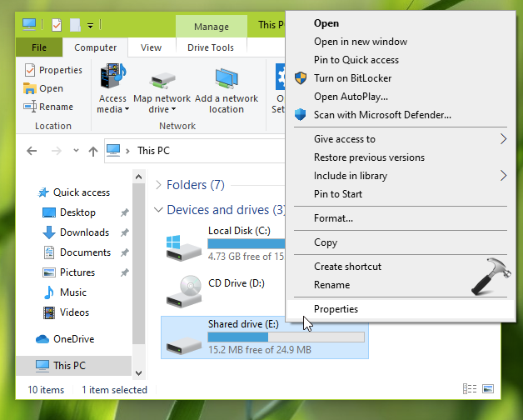This screenshot has height=420, width=523.
Task: Click the Open ribbon button
Action: pyautogui.click(x=43, y=88)
